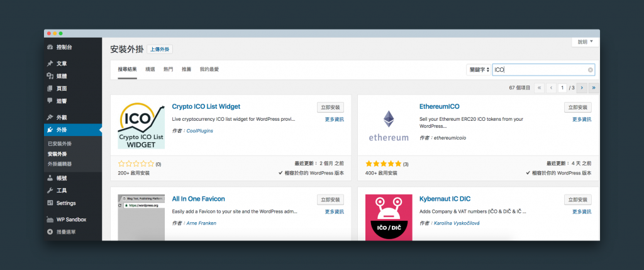The width and height of the screenshot is (644, 270).
Task: Visit author Karolína Vyskočilová link
Action: coord(457,223)
